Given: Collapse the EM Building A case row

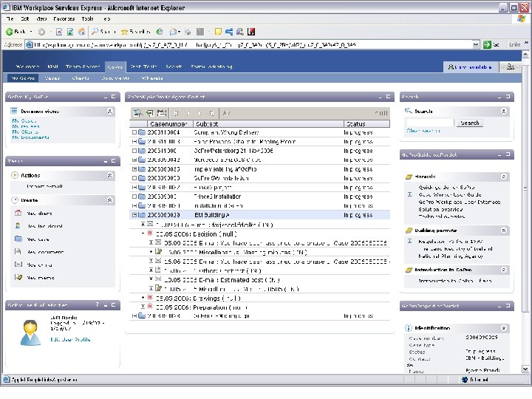Looking at the screenshot, I should coord(134,215).
